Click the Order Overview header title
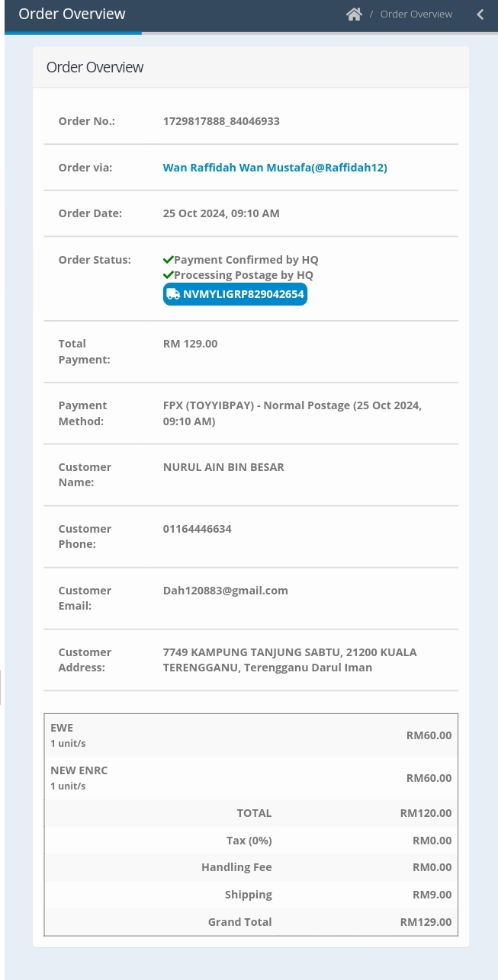 click(x=72, y=14)
